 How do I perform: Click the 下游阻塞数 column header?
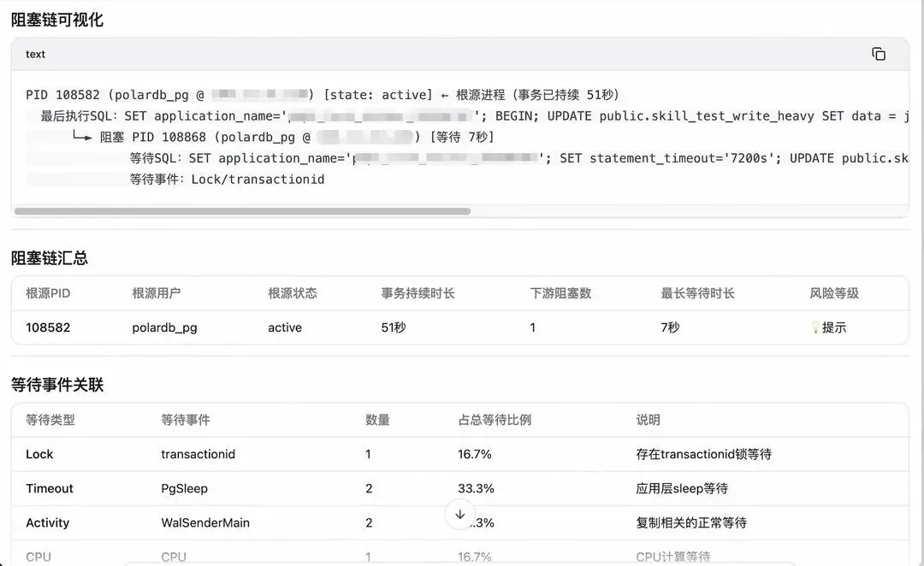[560, 293]
